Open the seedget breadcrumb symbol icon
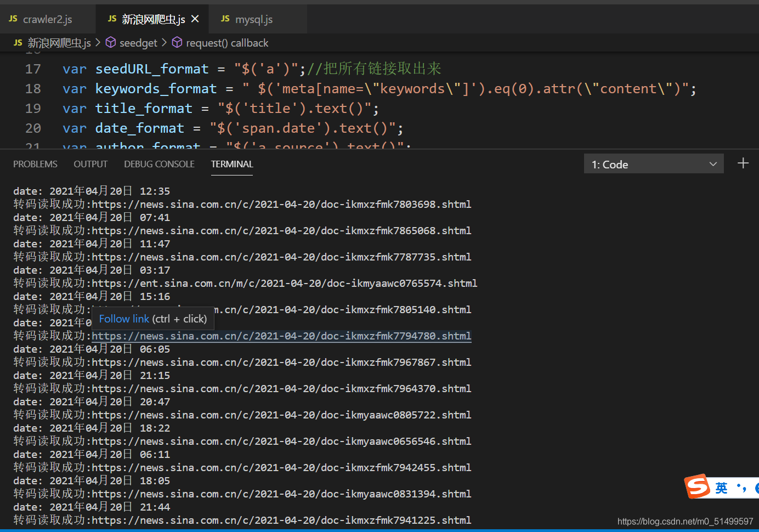 pos(110,42)
